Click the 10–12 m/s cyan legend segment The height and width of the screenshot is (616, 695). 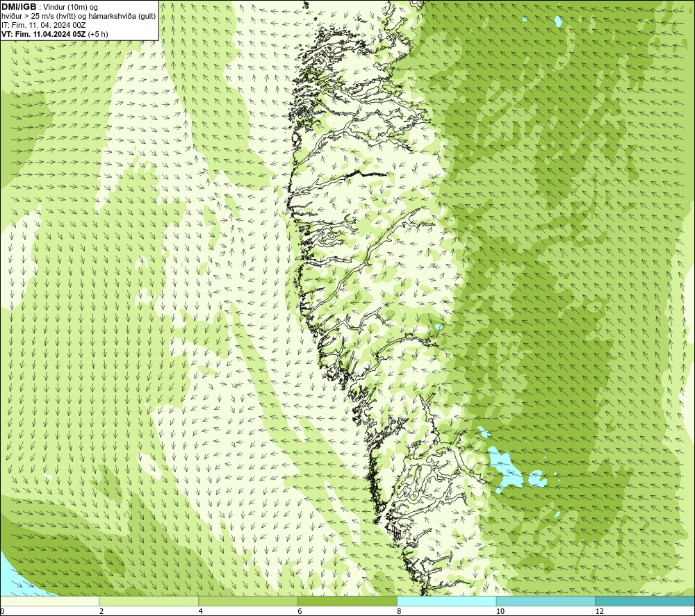click(x=546, y=601)
